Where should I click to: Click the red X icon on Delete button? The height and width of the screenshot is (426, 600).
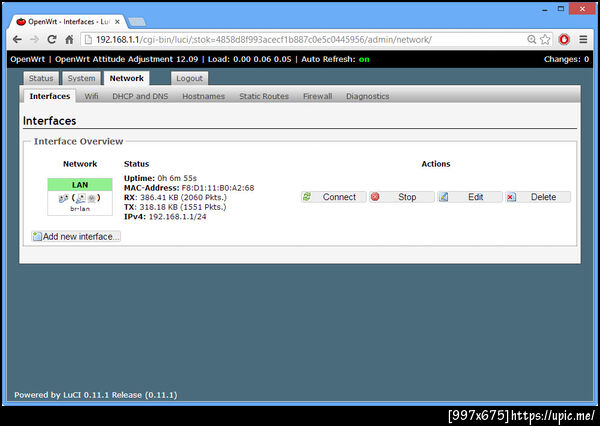pos(511,197)
